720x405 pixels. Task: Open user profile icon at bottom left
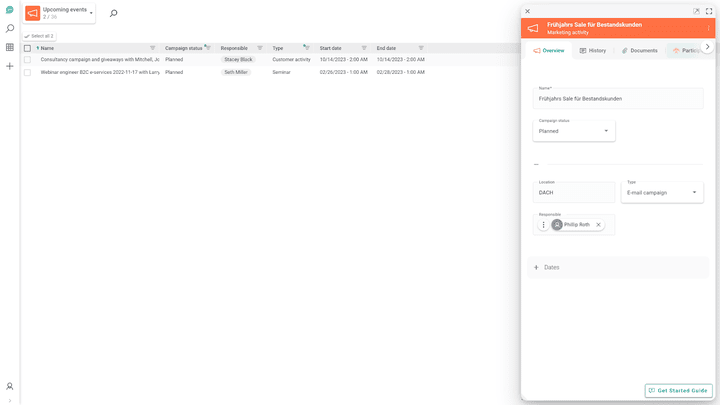pyautogui.click(x=10, y=386)
